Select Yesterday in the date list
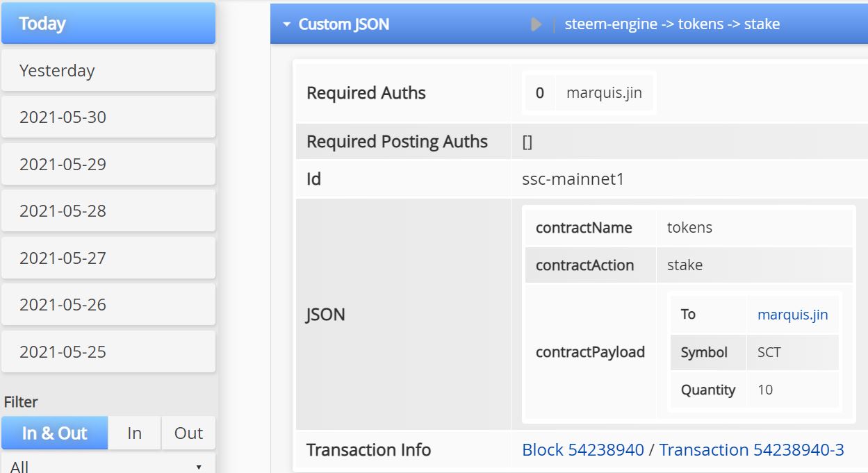The height and width of the screenshot is (473, 868). click(x=108, y=70)
